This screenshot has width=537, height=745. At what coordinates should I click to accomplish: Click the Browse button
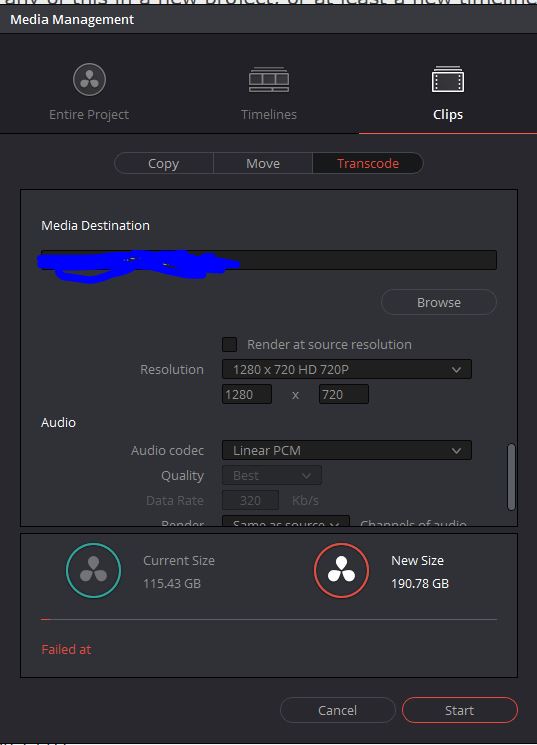(439, 302)
